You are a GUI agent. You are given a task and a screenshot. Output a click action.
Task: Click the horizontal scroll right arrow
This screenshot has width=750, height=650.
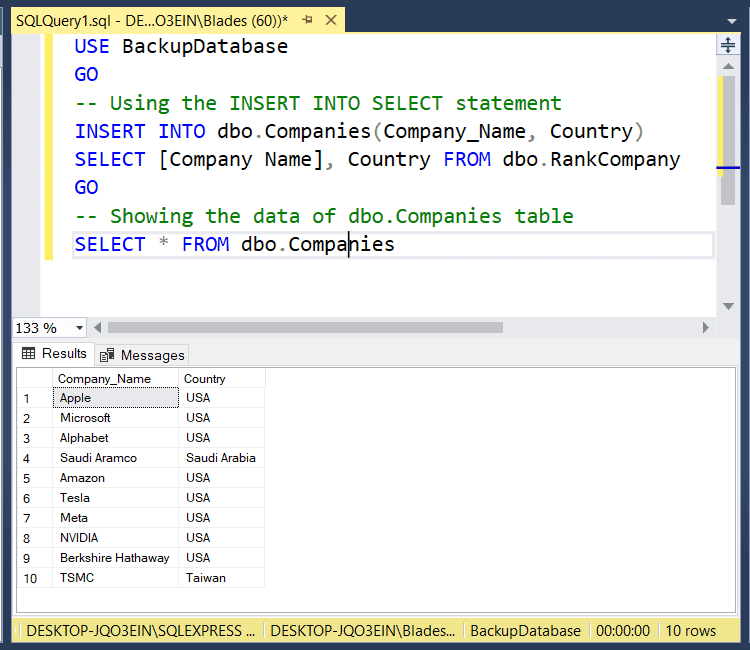(706, 328)
